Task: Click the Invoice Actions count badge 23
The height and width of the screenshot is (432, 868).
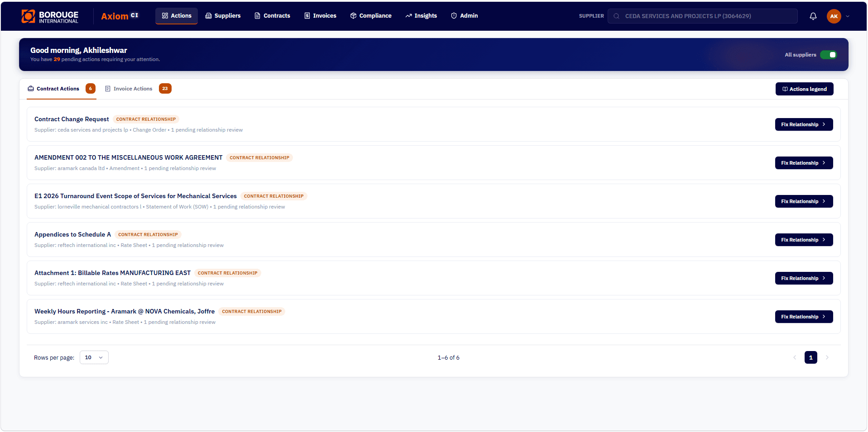Action: (165, 89)
